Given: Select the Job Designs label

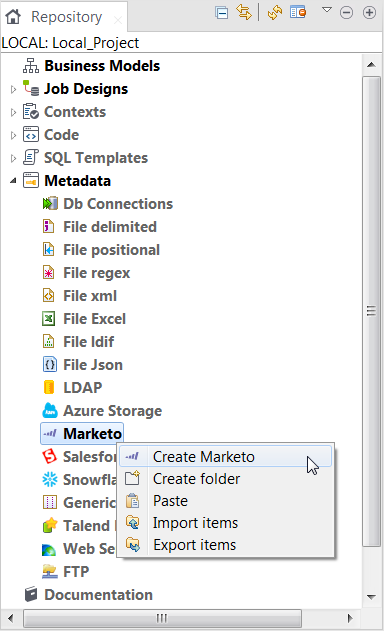Looking at the screenshot, I should pos(86,89).
